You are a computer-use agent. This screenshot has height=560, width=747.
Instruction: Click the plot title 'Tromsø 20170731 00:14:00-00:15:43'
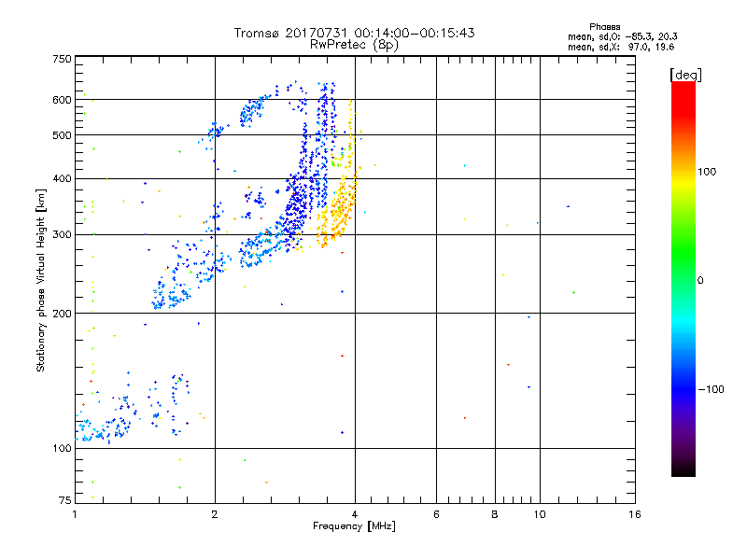coord(354,33)
